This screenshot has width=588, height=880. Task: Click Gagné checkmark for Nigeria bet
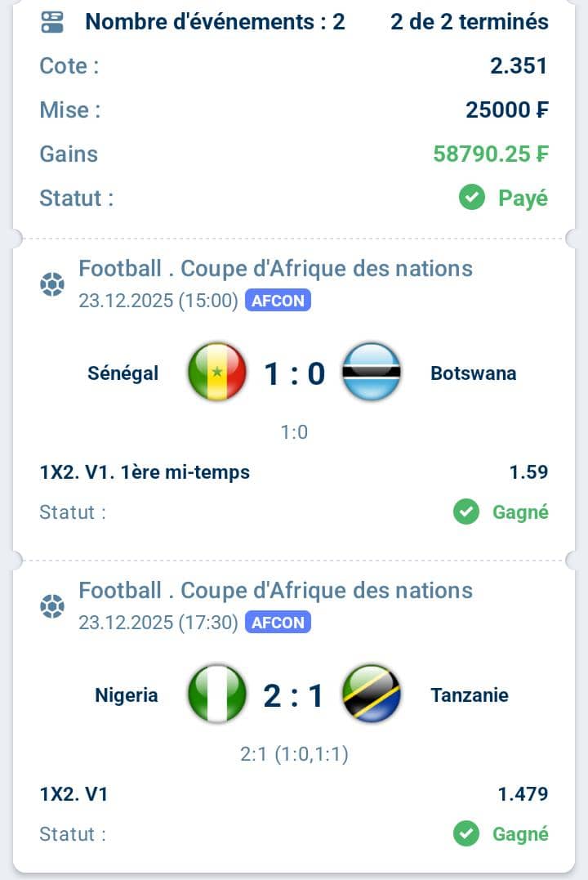[x=466, y=834]
